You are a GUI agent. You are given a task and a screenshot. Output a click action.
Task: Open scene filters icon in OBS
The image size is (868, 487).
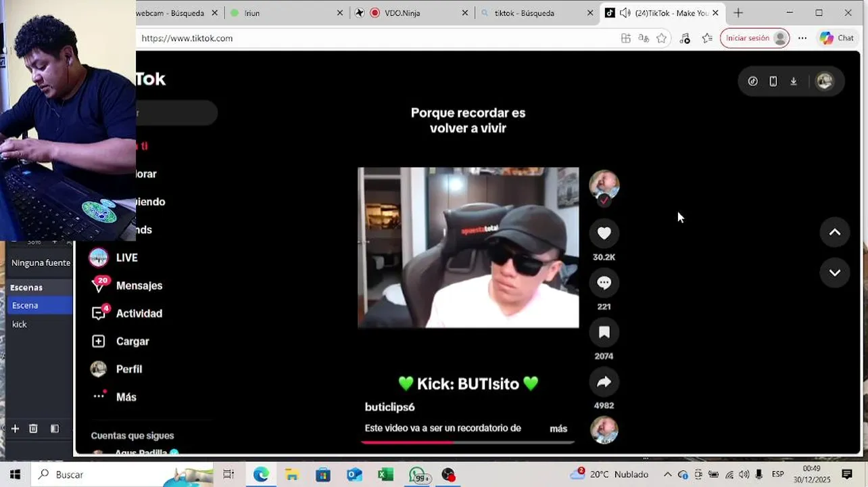[x=55, y=428]
